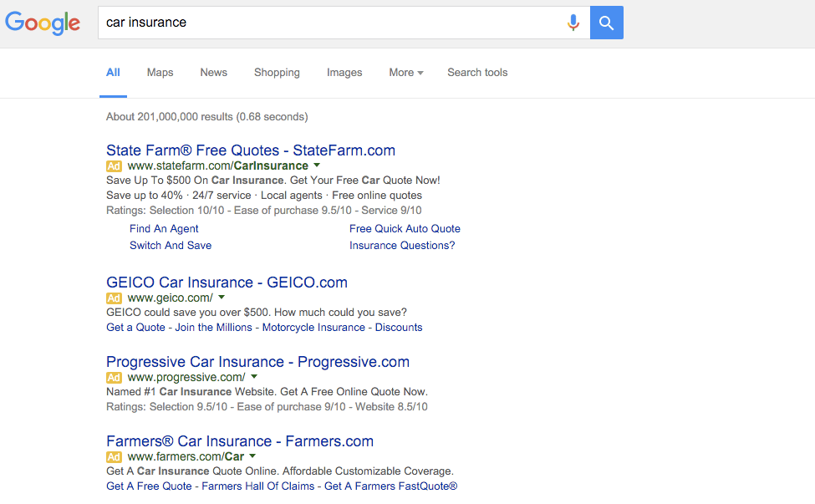This screenshot has height=504, width=815.
Task: Open Search tools options
Action: (x=477, y=73)
